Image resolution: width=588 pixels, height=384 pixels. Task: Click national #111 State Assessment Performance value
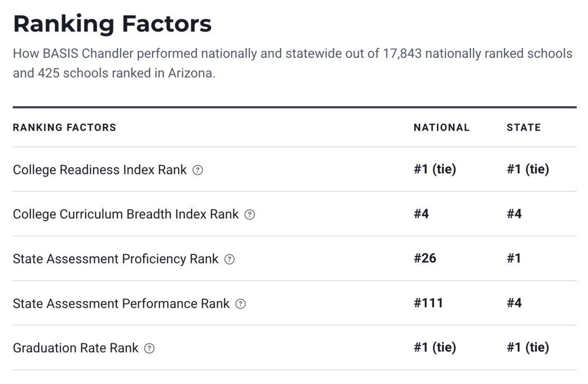(x=428, y=303)
